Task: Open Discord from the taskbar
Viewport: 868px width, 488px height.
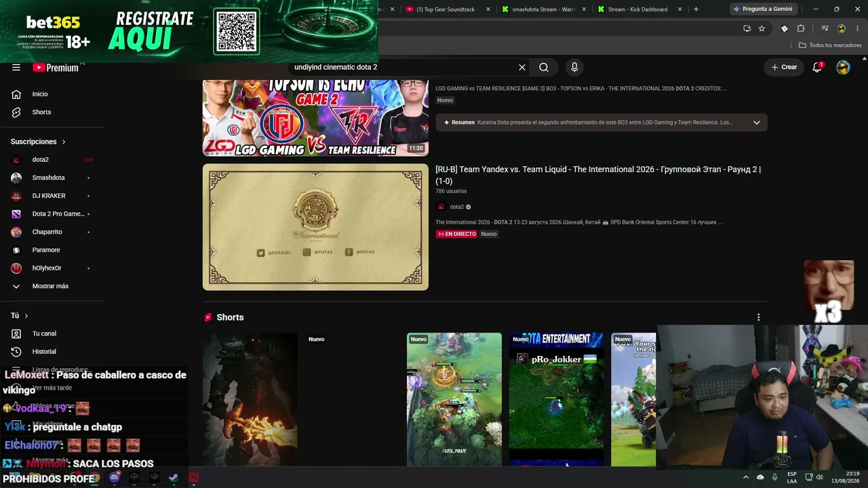Action: (x=115, y=478)
